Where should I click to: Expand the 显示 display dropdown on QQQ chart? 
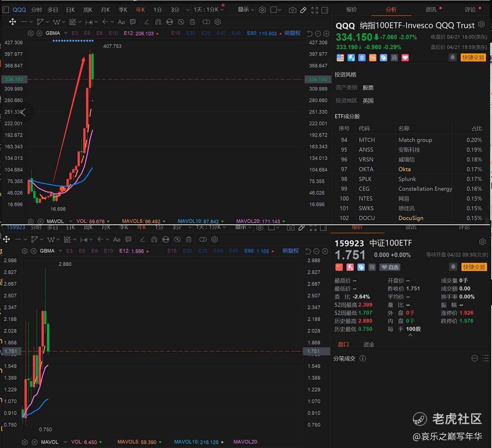point(246,10)
